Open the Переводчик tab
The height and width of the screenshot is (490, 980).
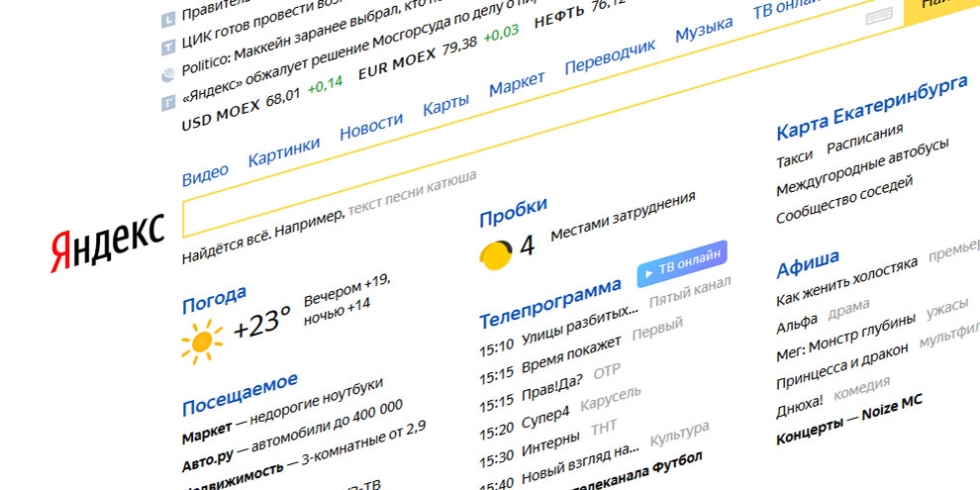(610, 56)
